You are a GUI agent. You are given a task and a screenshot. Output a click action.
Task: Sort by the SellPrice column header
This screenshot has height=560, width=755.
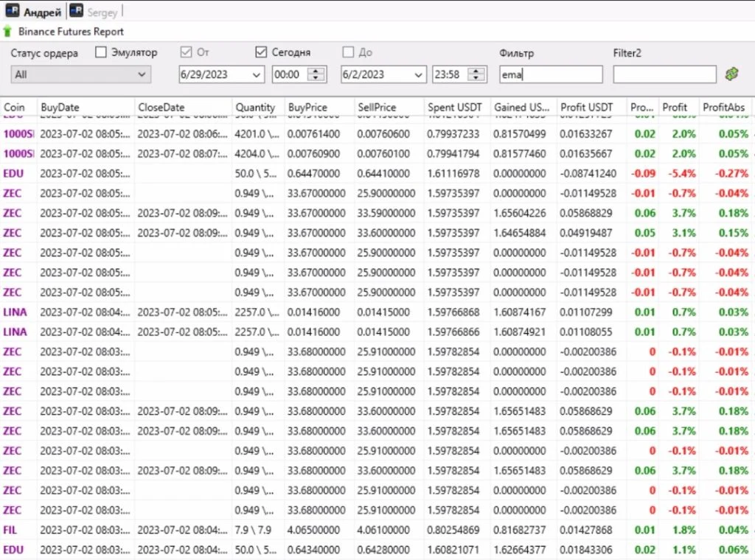click(x=389, y=107)
